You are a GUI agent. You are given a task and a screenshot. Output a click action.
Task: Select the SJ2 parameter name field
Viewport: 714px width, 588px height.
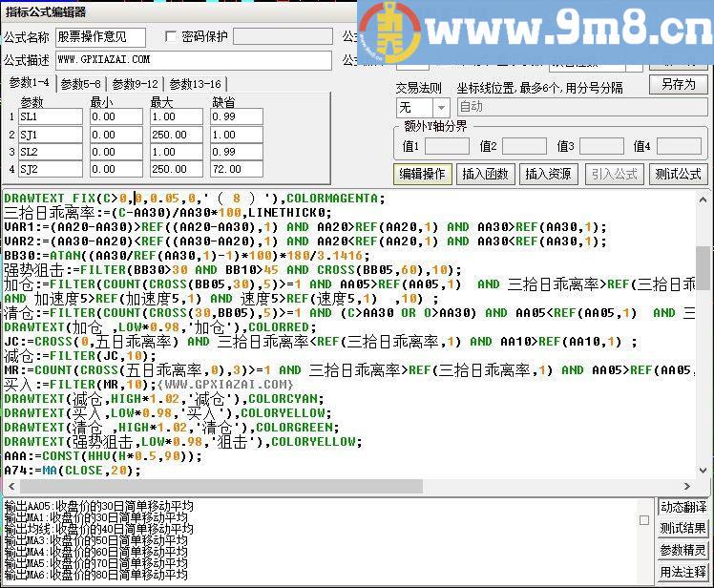pyautogui.click(x=51, y=169)
